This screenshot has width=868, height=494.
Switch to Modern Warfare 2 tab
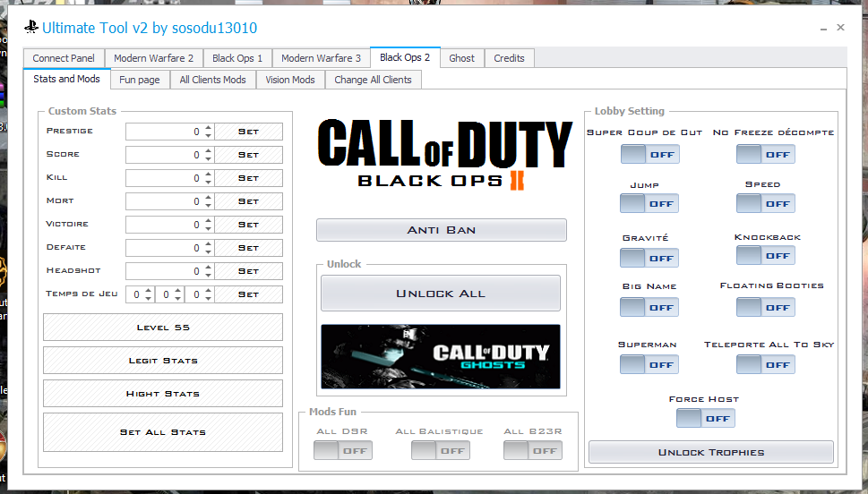pos(153,58)
